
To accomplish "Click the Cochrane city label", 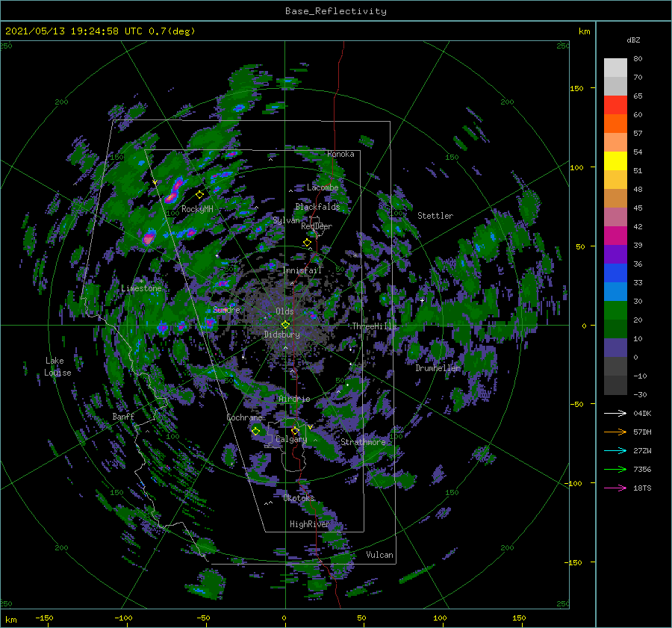I will 244,417.
